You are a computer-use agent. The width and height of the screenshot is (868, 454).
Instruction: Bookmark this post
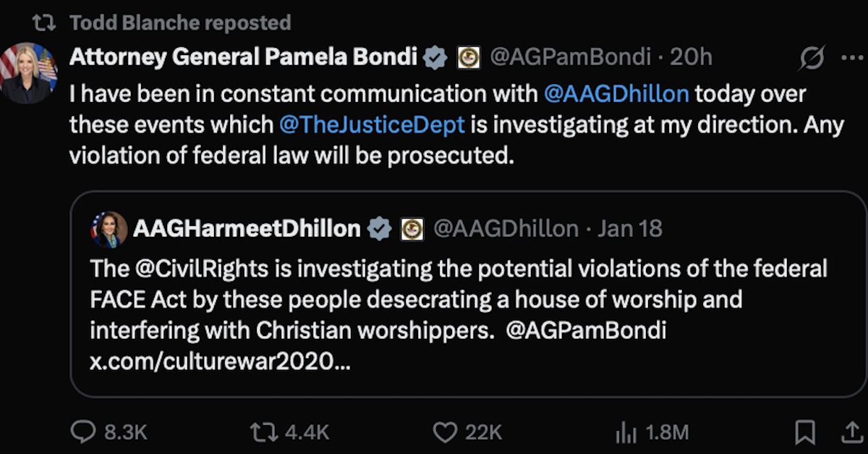pyautogui.click(x=804, y=432)
